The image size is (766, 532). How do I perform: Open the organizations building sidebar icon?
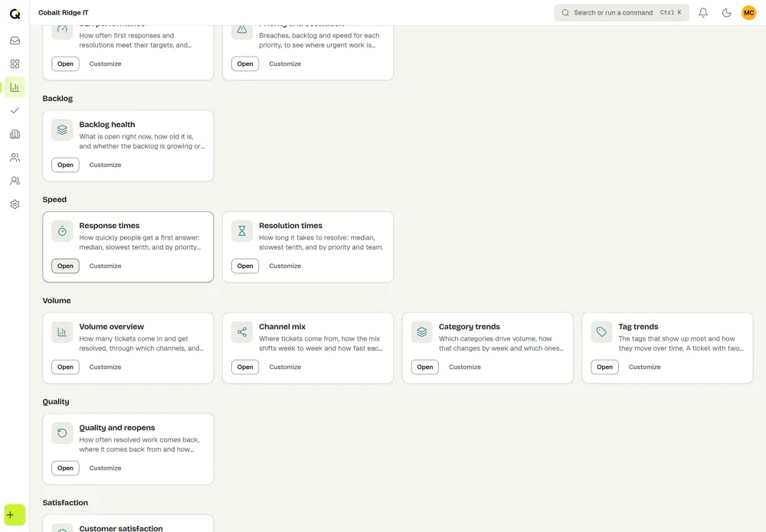coord(15,134)
